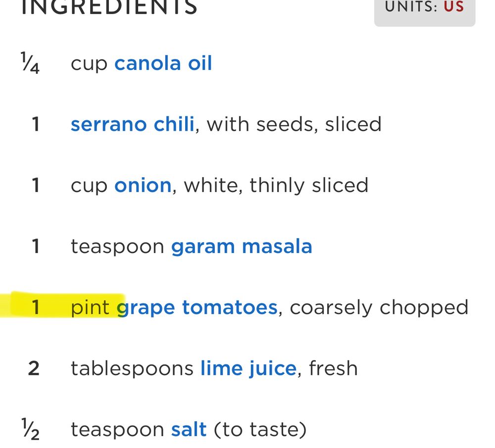Viewport: 495px width, 448px height.
Task: Open the canola oil ingredient link
Action: click(x=163, y=63)
